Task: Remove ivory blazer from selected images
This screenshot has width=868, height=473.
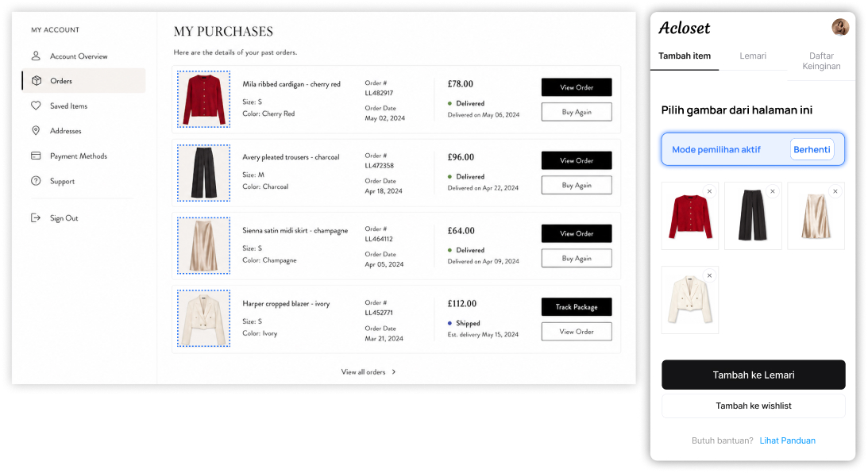Action: 709,275
